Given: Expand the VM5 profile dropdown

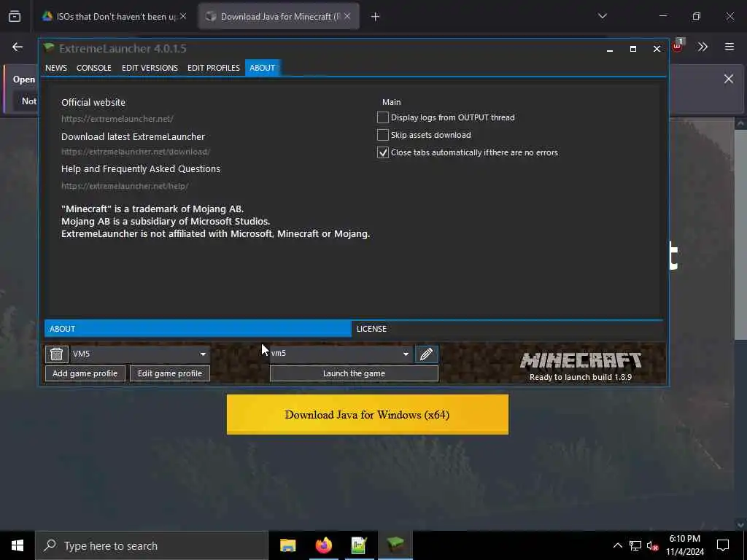Looking at the screenshot, I should click(203, 354).
